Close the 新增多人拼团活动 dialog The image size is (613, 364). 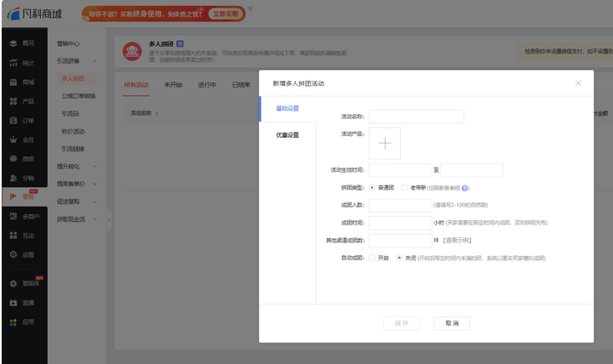pyautogui.click(x=578, y=83)
